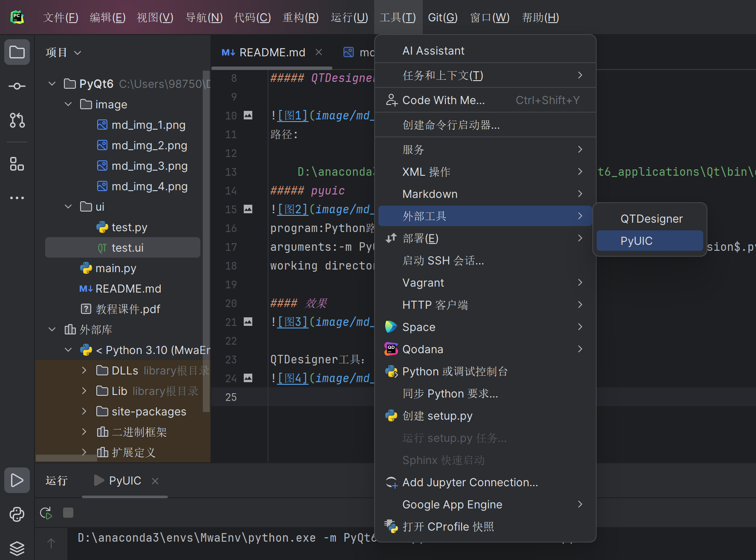Collapse the image folder
Image resolution: width=756 pixels, height=560 pixels.
pyautogui.click(x=68, y=104)
